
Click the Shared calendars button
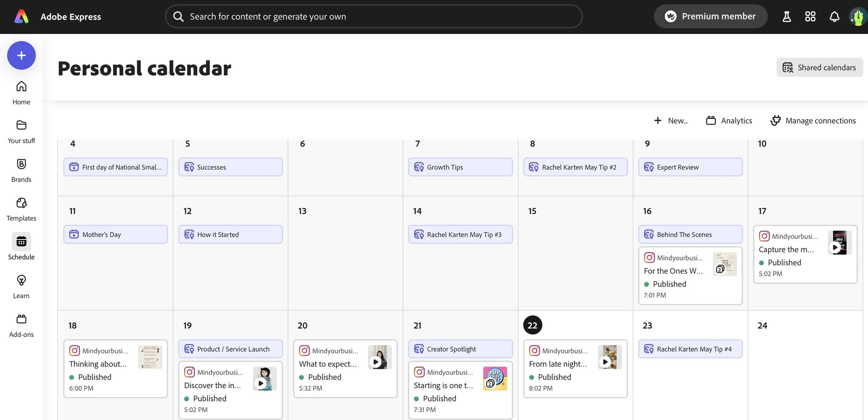(819, 68)
